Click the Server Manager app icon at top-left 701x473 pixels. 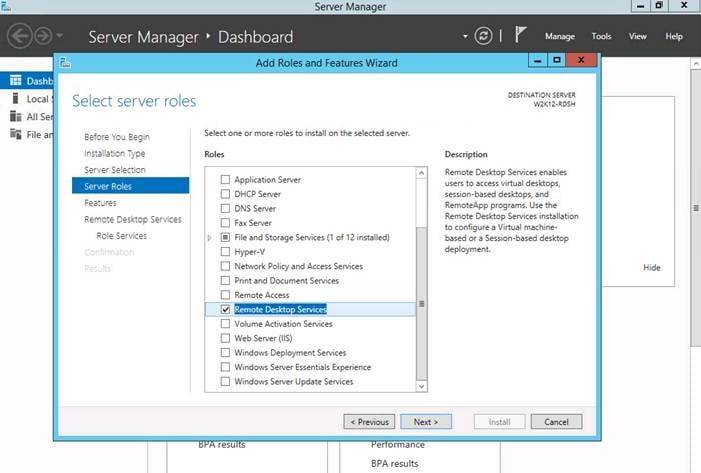coord(6,5)
